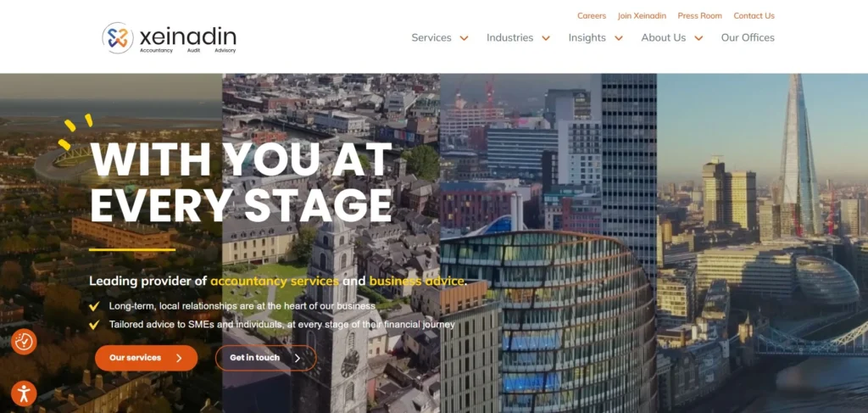Click the yellow checkmark beside Long-term relationships
Screen dimensions: 868x413
[94, 306]
